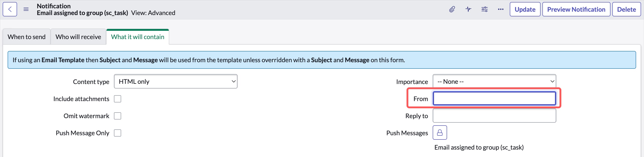The height and width of the screenshot is (157, 644).
Task: Check the Include attachments checkbox
Action: pyautogui.click(x=118, y=99)
